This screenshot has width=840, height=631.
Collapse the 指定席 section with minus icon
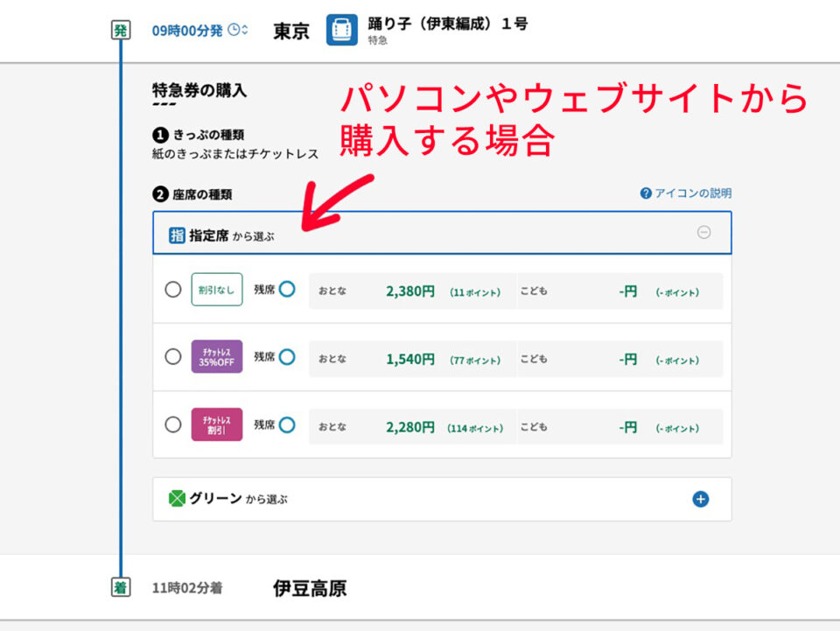point(703,232)
